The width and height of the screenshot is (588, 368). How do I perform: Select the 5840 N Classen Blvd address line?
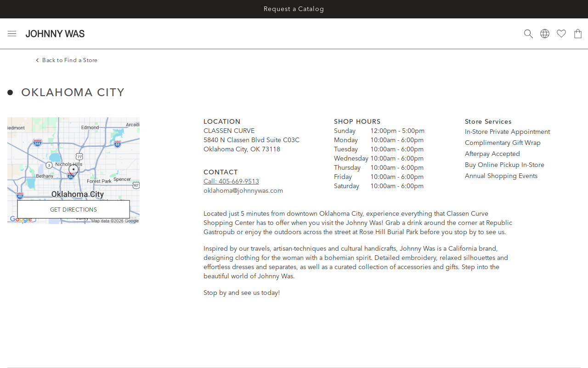pyautogui.click(x=251, y=140)
